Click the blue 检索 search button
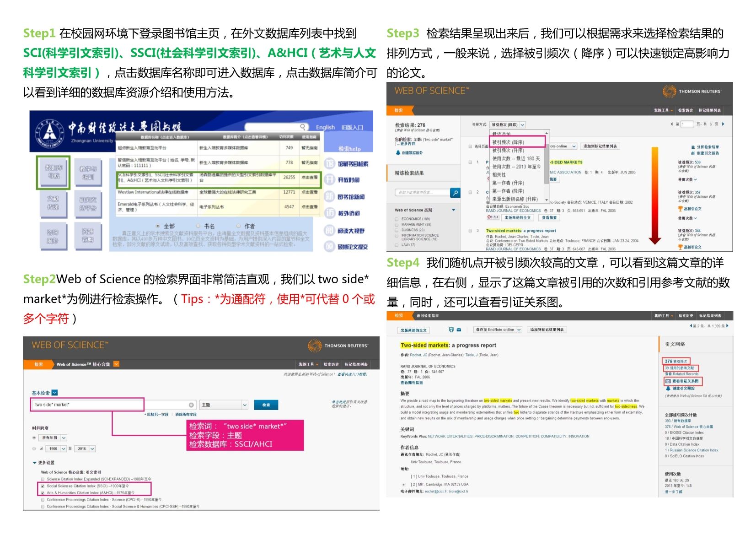Screen dimensions: 756x535 click(266, 405)
